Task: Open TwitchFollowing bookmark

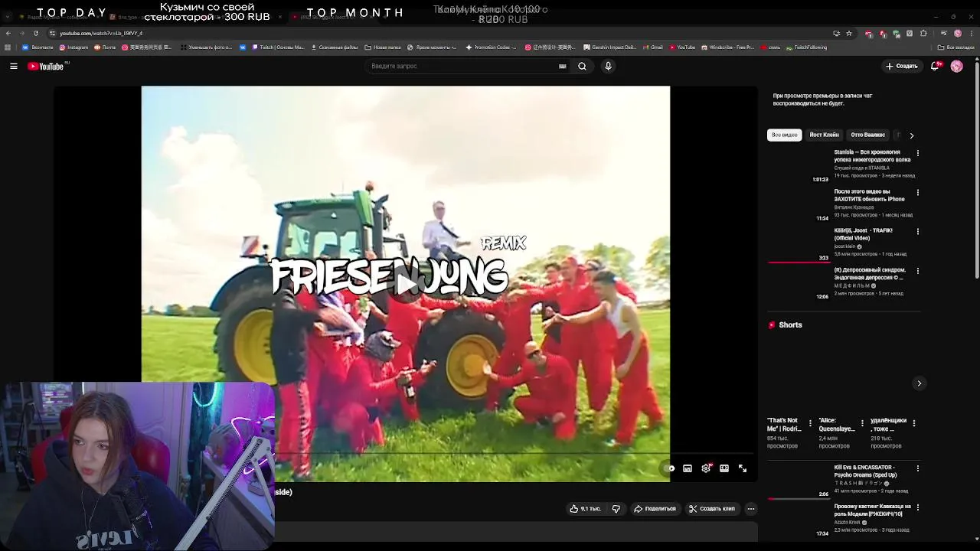Action: pos(806,47)
